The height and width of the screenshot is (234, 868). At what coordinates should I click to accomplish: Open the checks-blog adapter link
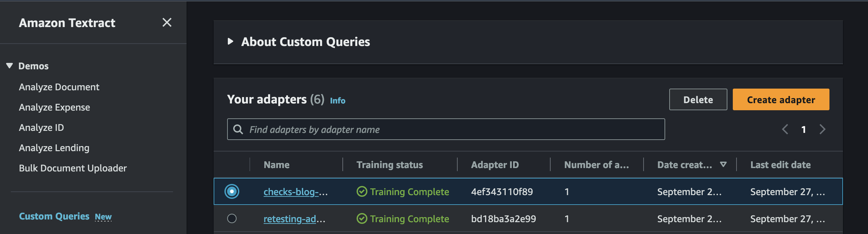295,192
